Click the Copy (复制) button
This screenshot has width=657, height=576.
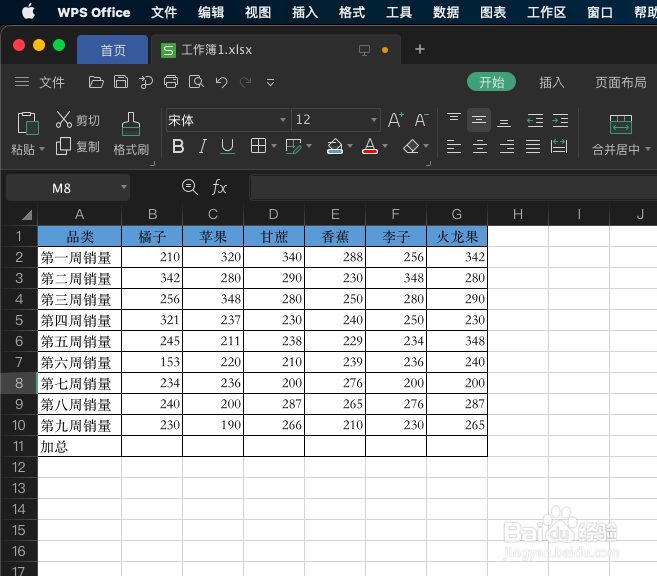(78, 146)
